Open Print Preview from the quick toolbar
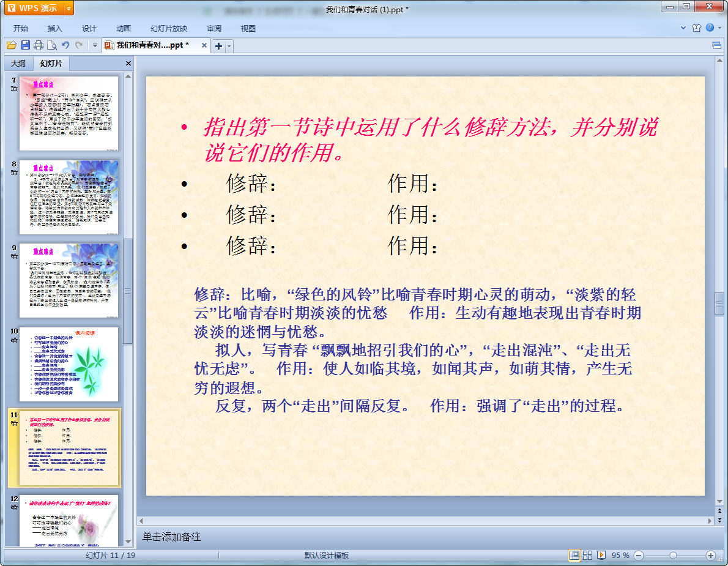Screen dimensions: 728x566 52,45
